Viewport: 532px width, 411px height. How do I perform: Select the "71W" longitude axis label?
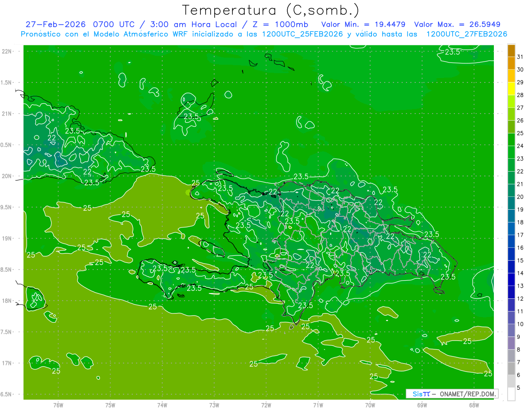[318, 405]
